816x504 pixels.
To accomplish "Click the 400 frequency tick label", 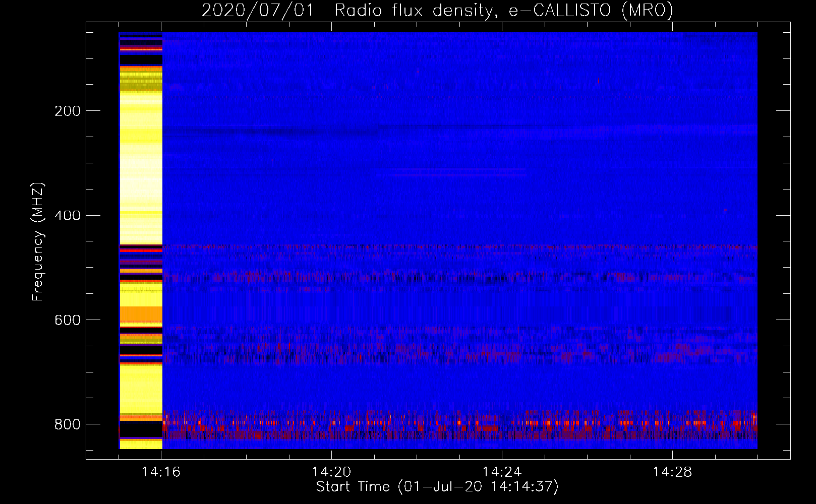I will (x=68, y=216).
